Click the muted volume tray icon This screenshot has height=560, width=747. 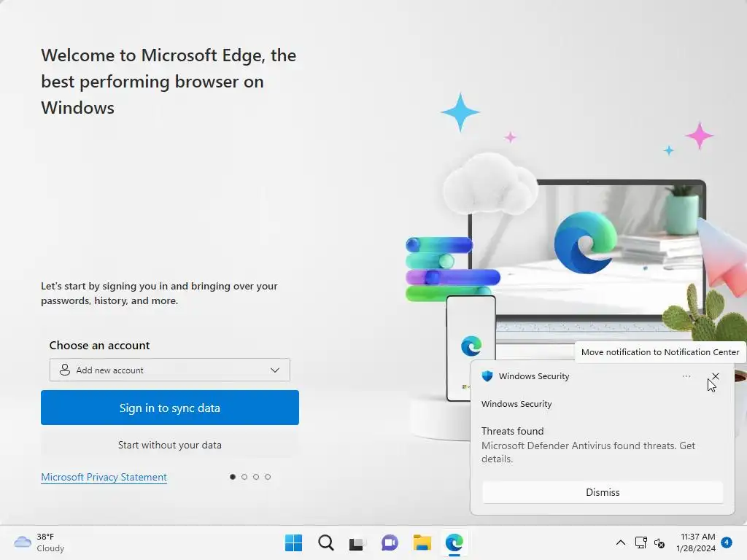(659, 543)
